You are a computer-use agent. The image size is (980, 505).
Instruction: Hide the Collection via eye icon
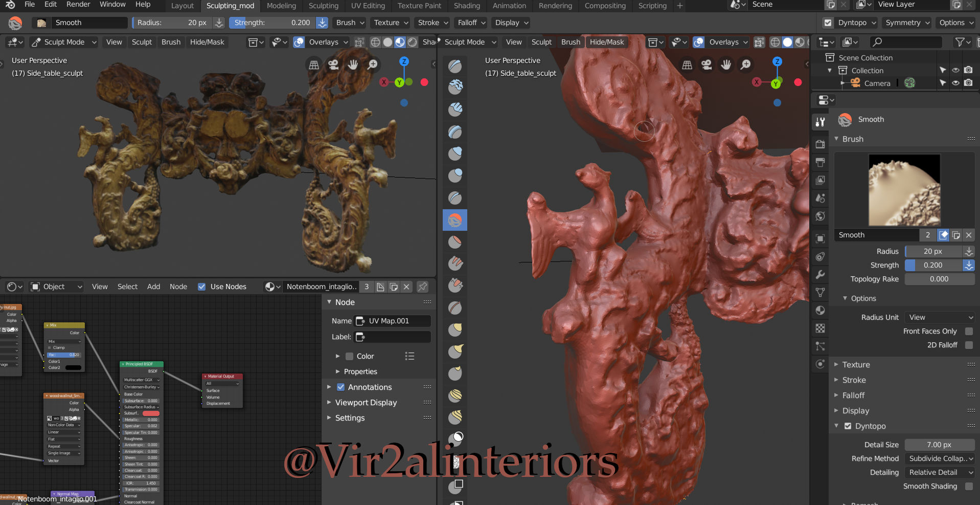955,70
